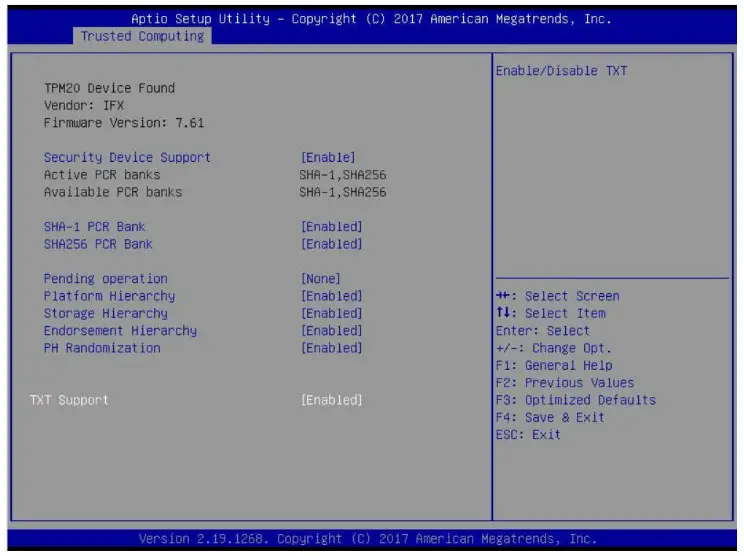
Task: Select Storage Hierarchy setting
Action: pos(106,314)
